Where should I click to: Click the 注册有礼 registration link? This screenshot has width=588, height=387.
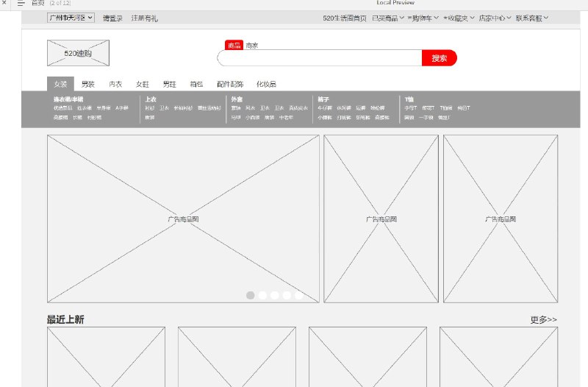tap(144, 18)
